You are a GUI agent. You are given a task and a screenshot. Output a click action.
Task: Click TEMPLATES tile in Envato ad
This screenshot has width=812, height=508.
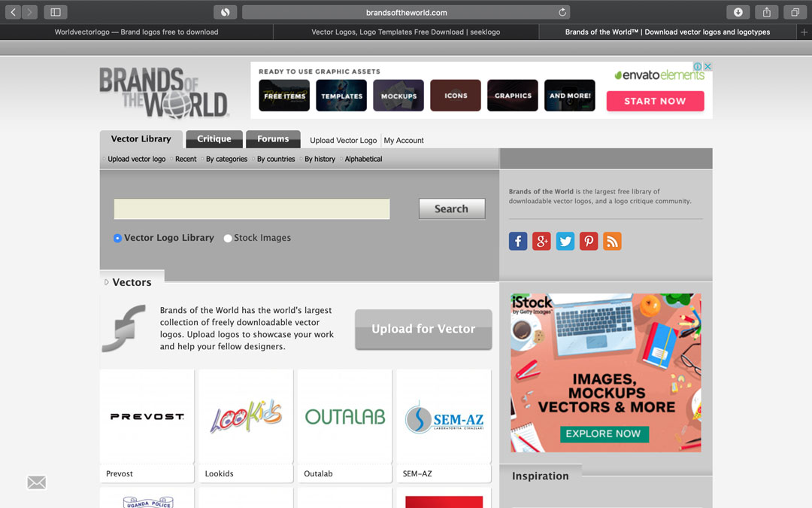(341, 96)
